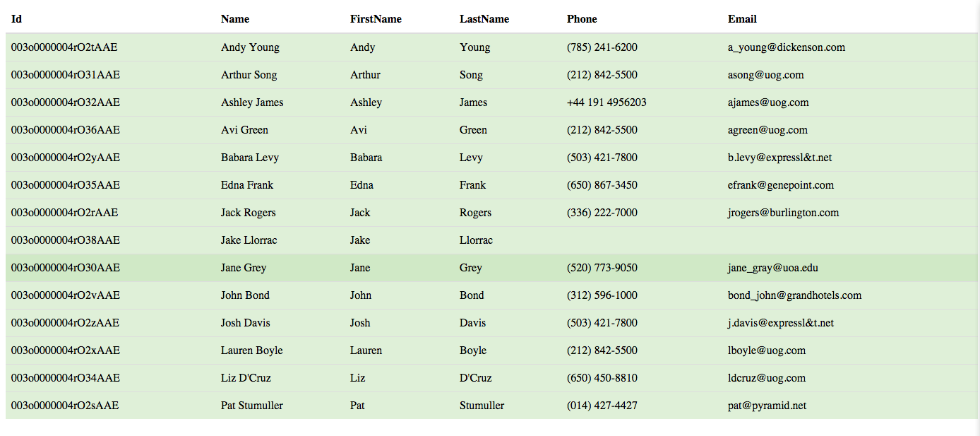
Task: Select the Andy Young name cell
Action: tap(250, 47)
